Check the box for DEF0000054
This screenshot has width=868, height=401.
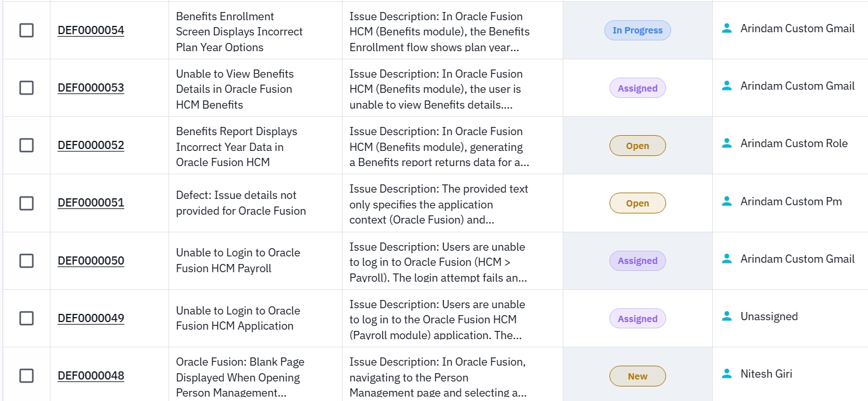click(x=26, y=30)
